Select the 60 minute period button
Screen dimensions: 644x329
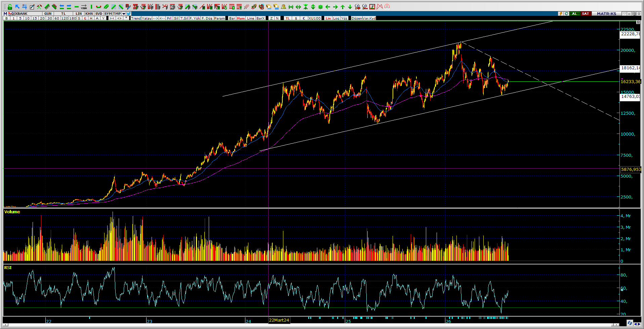pos(57,18)
